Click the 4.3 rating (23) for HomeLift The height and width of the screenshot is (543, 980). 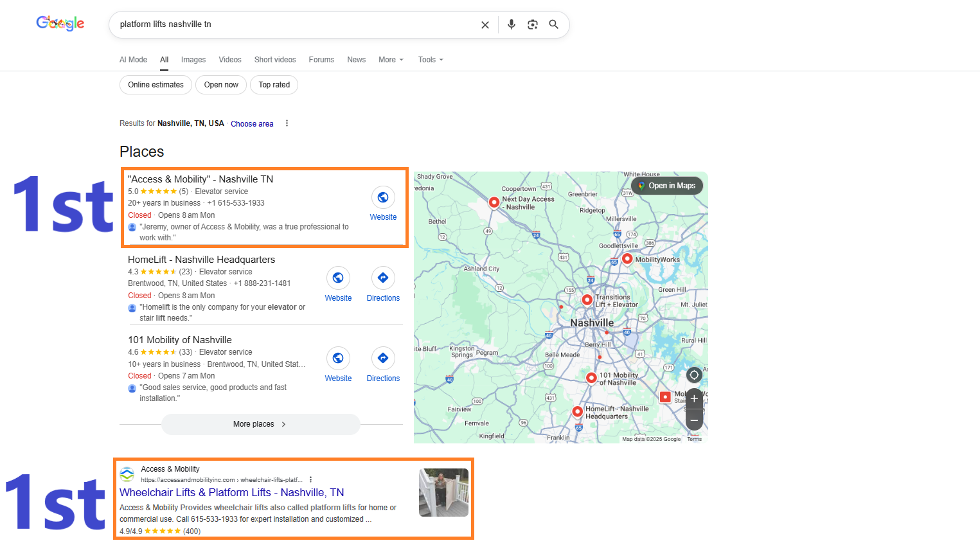tap(160, 272)
